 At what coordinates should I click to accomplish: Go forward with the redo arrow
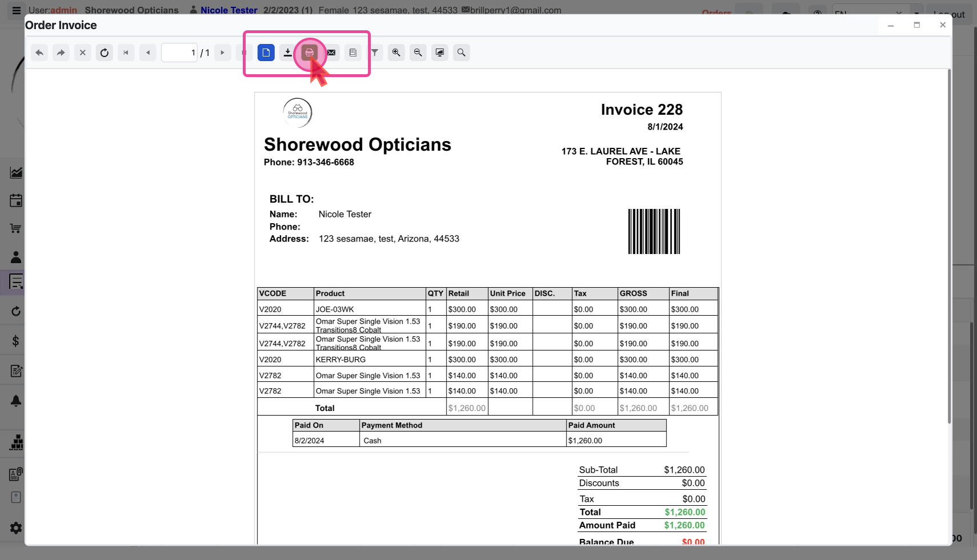(x=61, y=53)
